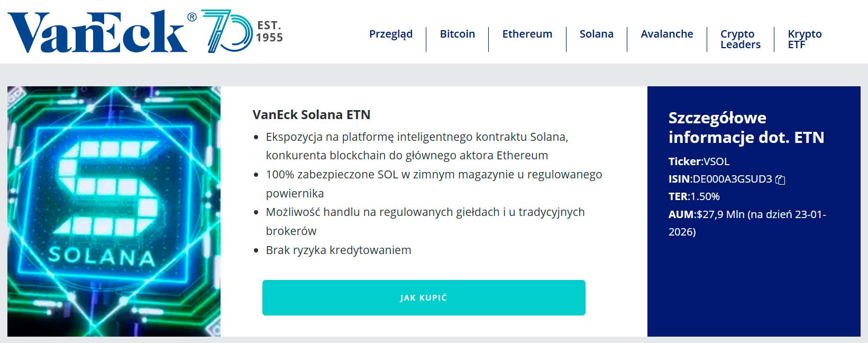Click the VanEck Solana ETN heading

point(311,114)
